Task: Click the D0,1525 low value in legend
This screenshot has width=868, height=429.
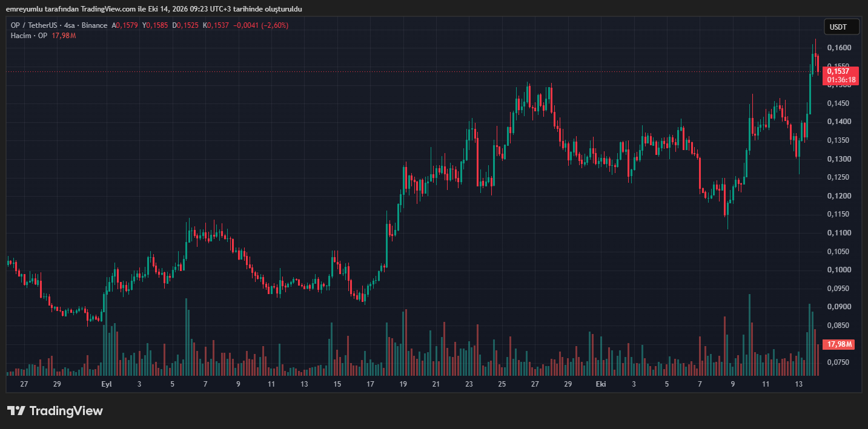Action: click(186, 25)
